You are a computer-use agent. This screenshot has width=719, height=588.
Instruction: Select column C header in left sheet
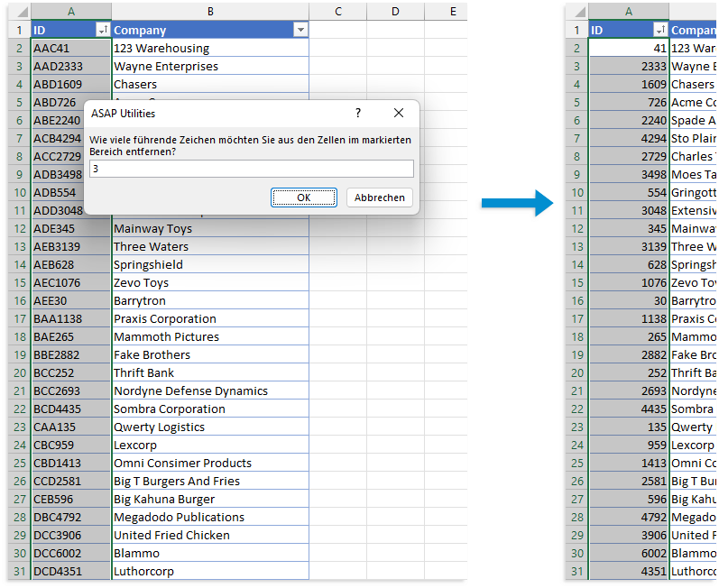[x=337, y=12]
